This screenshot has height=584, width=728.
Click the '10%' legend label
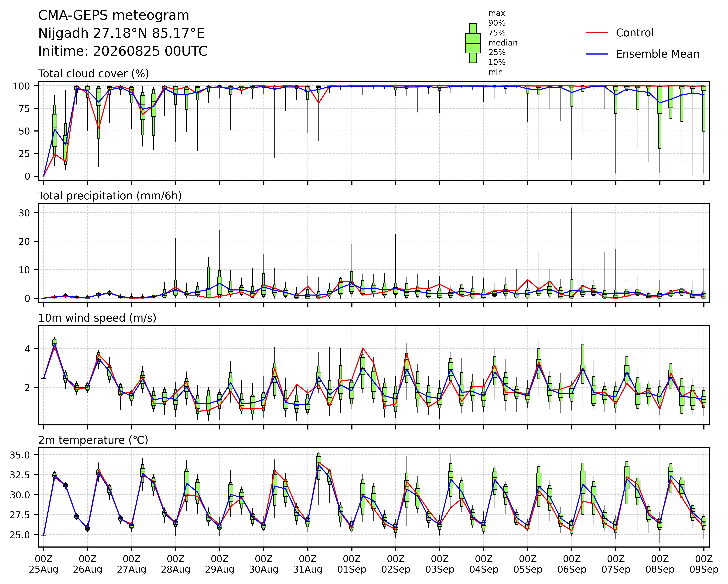497,63
